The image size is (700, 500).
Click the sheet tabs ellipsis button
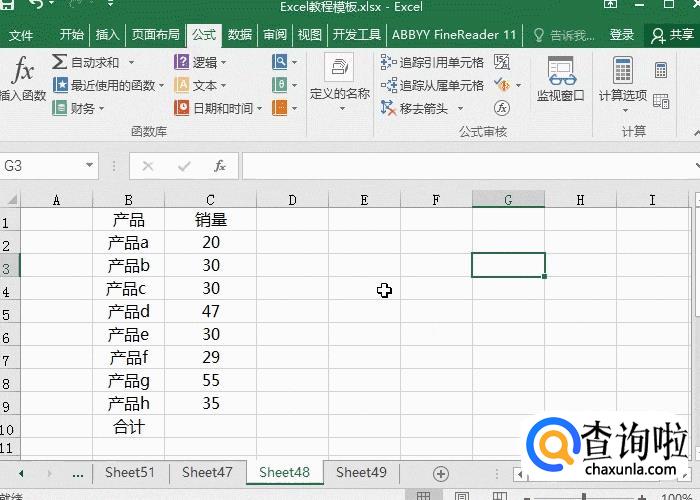click(78, 474)
